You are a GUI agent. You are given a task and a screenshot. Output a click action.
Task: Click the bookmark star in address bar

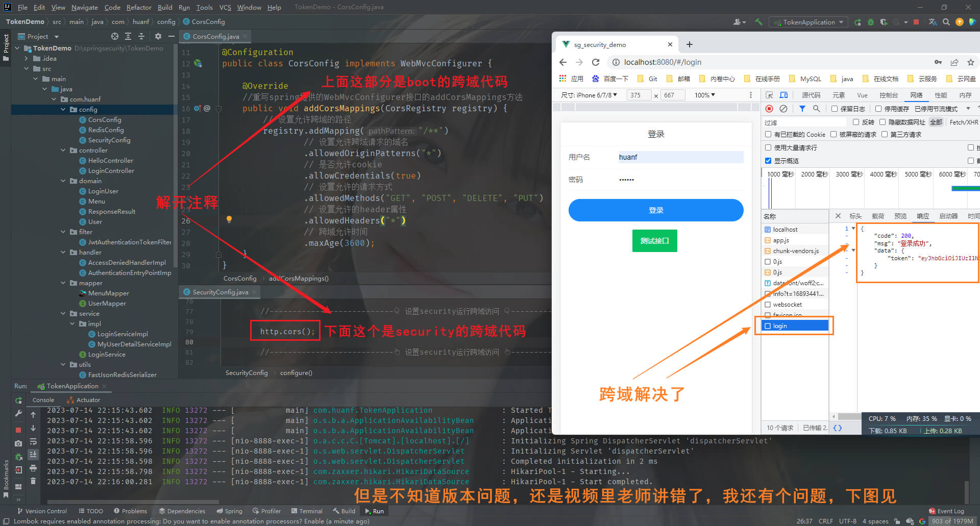coord(971,62)
